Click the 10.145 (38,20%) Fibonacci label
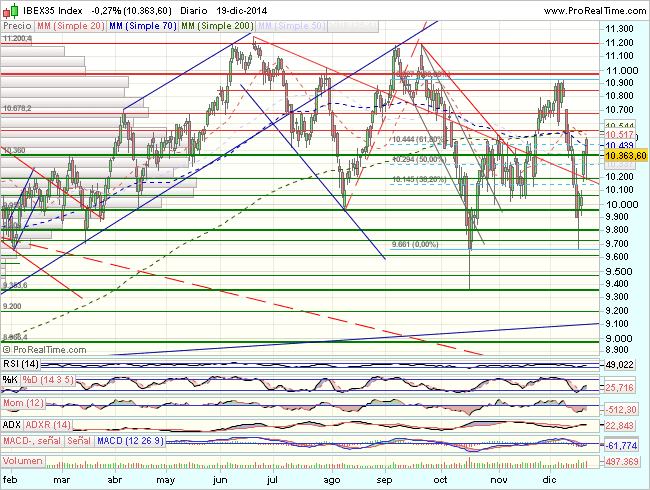Image resolution: width=650 pixels, height=490 pixels. [x=419, y=180]
